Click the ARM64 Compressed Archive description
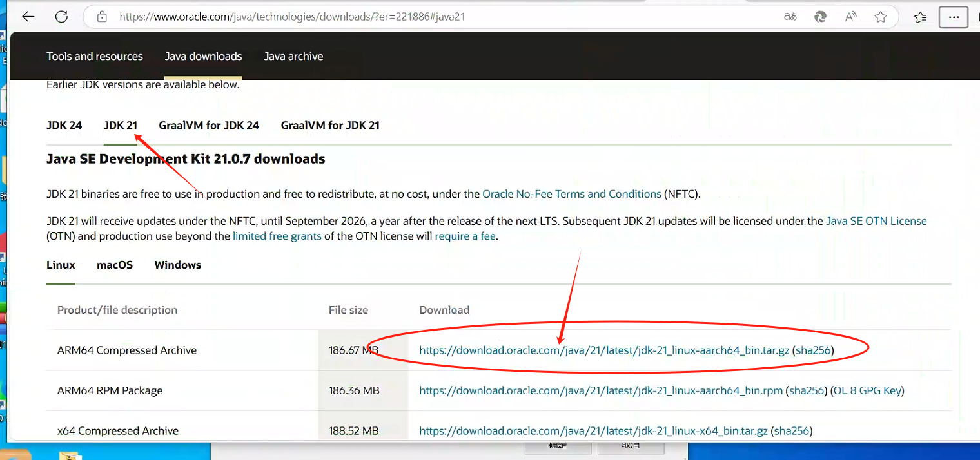 pyautogui.click(x=127, y=350)
